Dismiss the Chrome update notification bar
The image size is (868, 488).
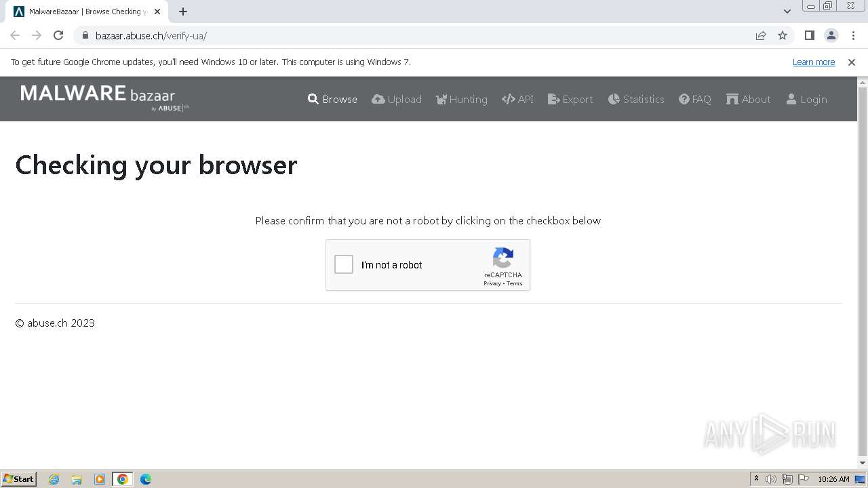pos(852,62)
